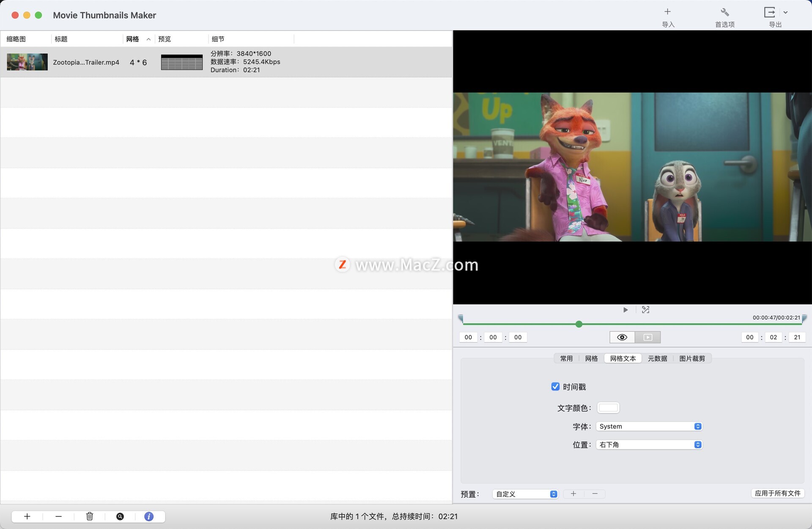Viewport: 812px width, 529px height.
Task: Add file with bottom plus icon
Action: (x=27, y=516)
